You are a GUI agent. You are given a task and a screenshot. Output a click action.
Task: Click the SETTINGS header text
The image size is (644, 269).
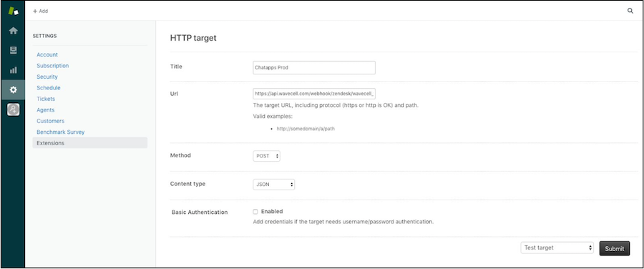click(x=45, y=36)
